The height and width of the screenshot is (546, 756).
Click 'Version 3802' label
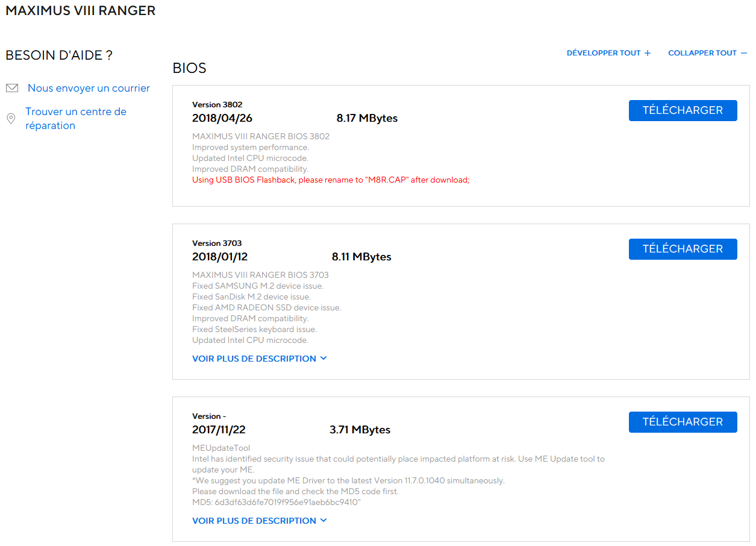pyautogui.click(x=217, y=105)
